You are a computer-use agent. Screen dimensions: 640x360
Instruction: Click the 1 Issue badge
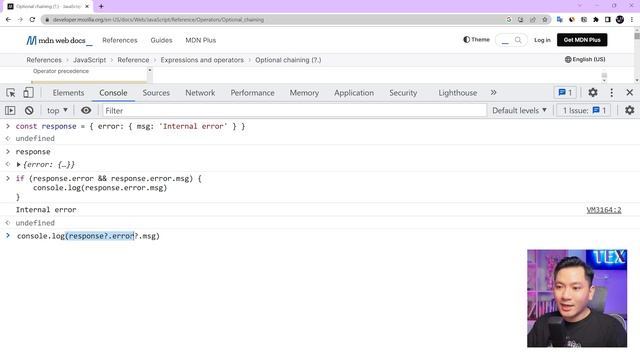coord(584,111)
